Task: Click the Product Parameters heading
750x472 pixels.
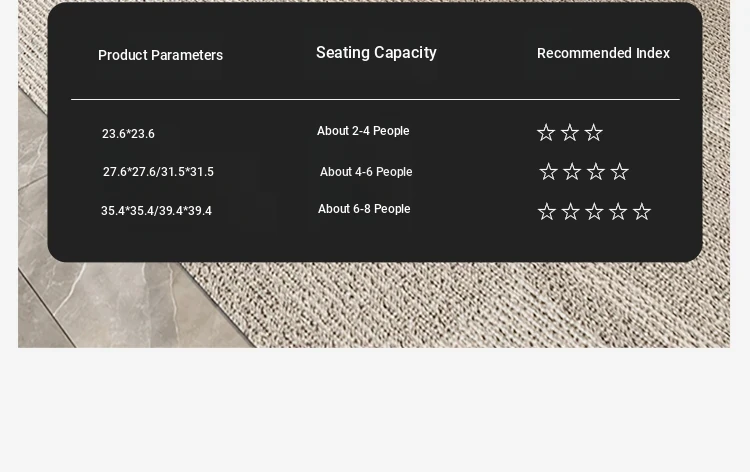Action: (x=160, y=55)
